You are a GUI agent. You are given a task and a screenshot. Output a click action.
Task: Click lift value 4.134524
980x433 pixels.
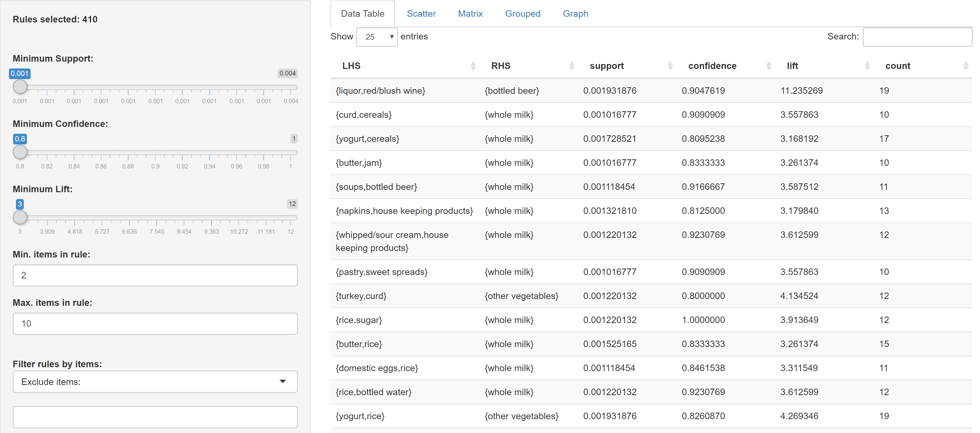pyautogui.click(x=799, y=296)
